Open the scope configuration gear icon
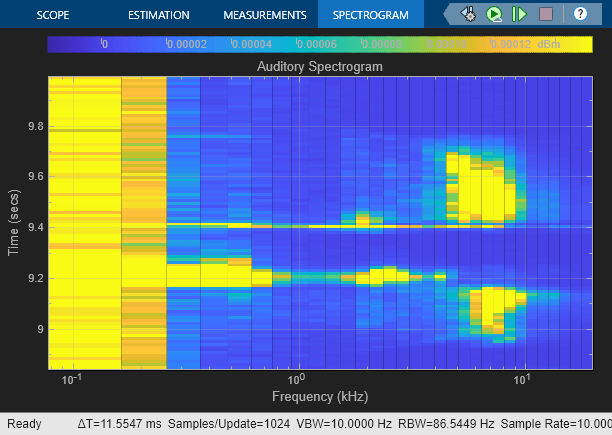 [x=468, y=14]
